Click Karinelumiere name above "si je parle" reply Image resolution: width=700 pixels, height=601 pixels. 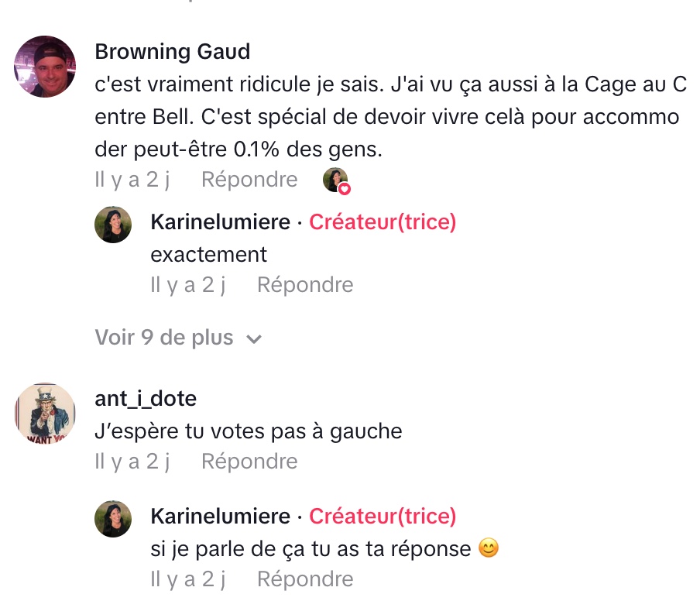[220, 517]
